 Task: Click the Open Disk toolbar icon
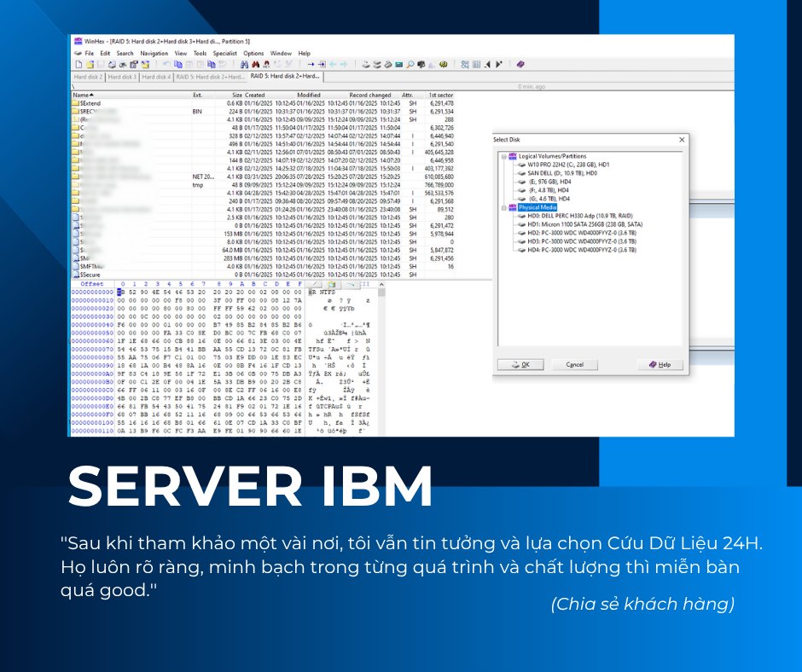click(366, 65)
